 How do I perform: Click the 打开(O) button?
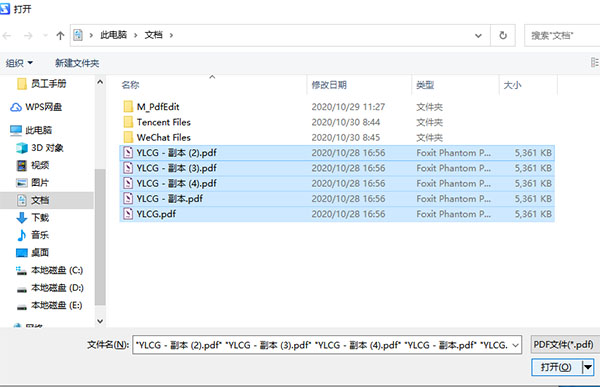[x=556, y=367]
